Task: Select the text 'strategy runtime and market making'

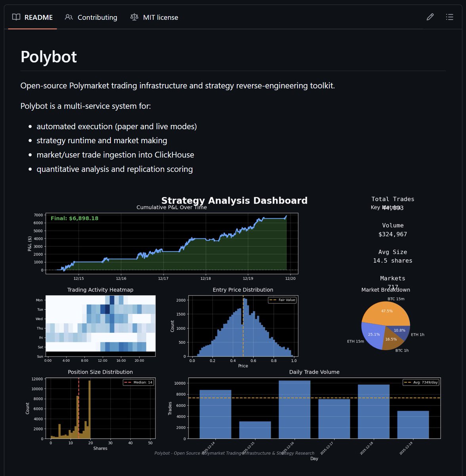Action: coord(102,140)
